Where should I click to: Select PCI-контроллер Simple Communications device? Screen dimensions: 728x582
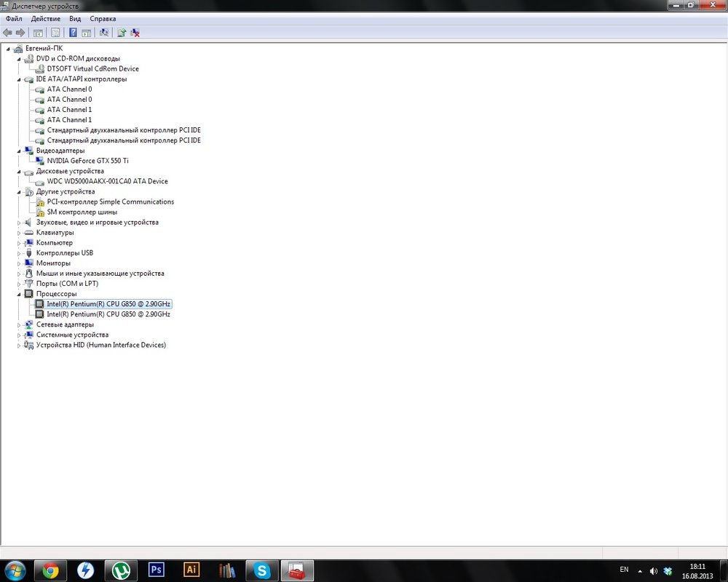coord(110,202)
